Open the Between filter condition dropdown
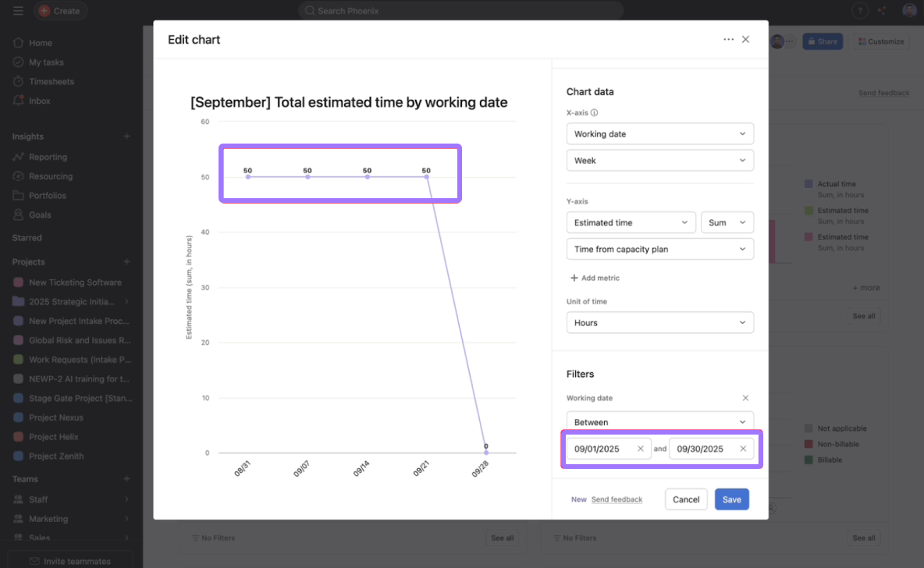The image size is (924, 568). 659,421
